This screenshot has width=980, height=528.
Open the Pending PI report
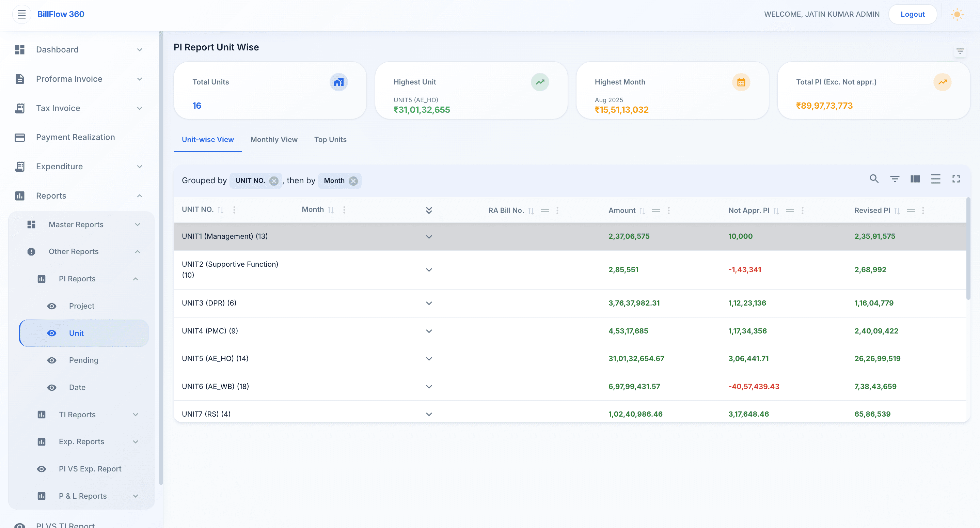83,360
